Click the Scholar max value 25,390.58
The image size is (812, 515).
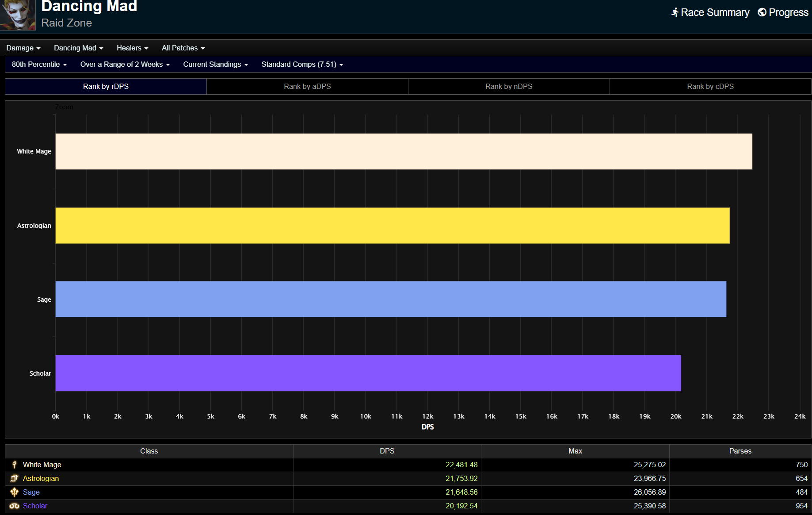650,506
